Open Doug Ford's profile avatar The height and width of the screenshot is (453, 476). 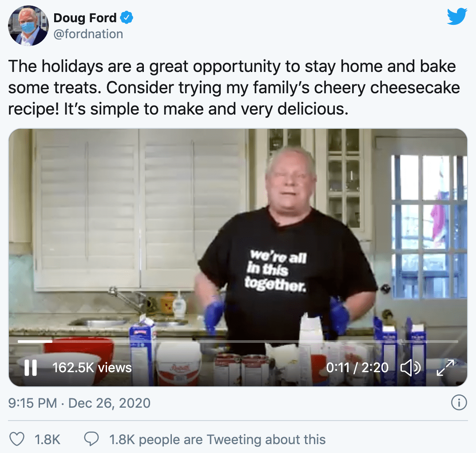(x=28, y=26)
